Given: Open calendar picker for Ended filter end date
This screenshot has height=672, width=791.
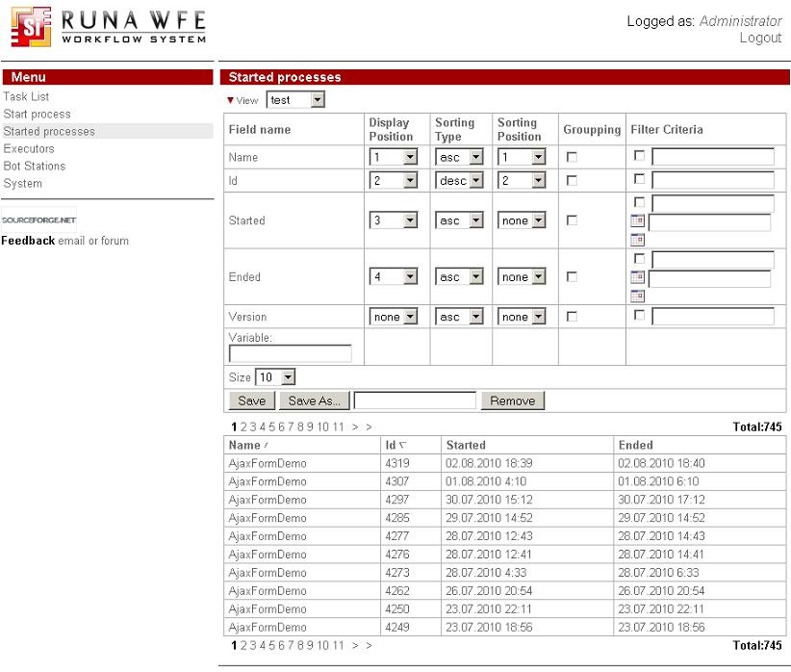Looking at the screenshot, I should point(638,295).
